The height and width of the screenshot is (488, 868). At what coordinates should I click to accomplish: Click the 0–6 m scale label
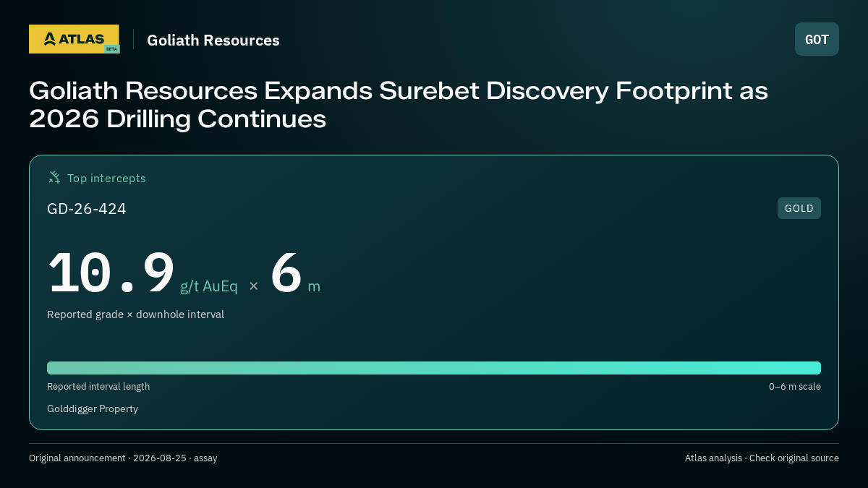(x=795, y=387)
